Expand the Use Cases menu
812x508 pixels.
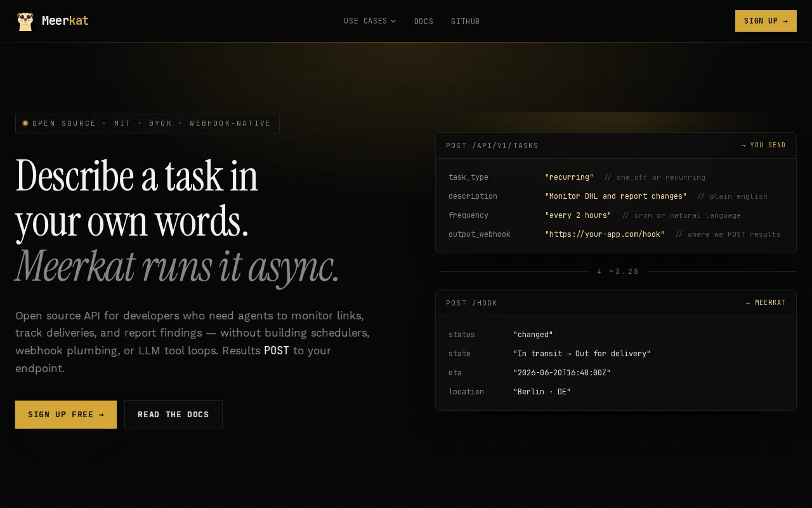tap(370, 21)
